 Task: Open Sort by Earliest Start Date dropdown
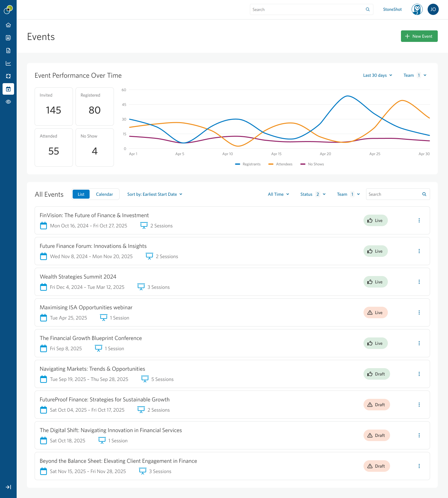(x=155, y=194)
